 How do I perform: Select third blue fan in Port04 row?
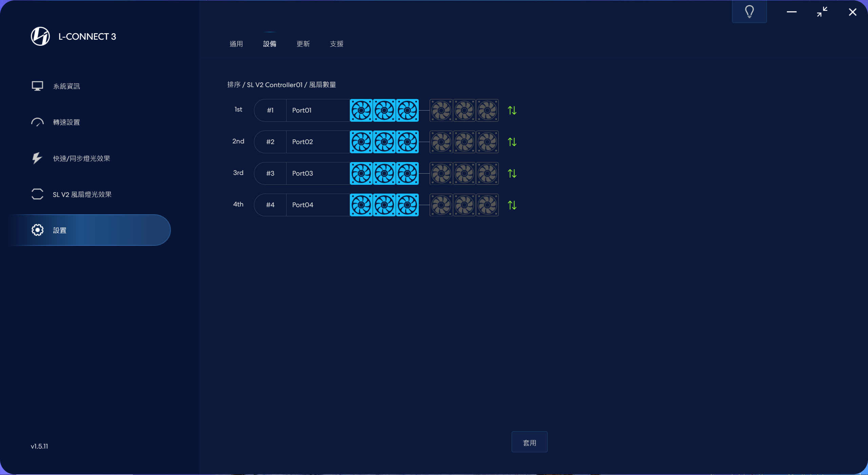[407, 205]
